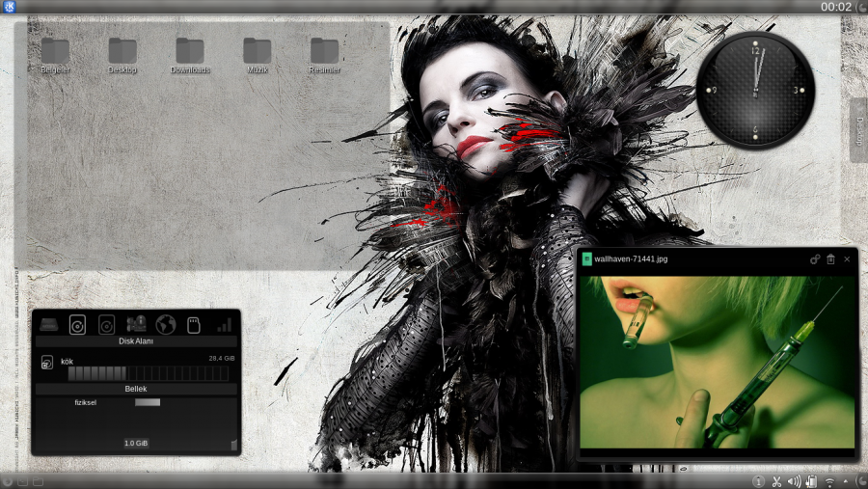Open the volume control tray icon
868x489 pixels.
(794, 482)
